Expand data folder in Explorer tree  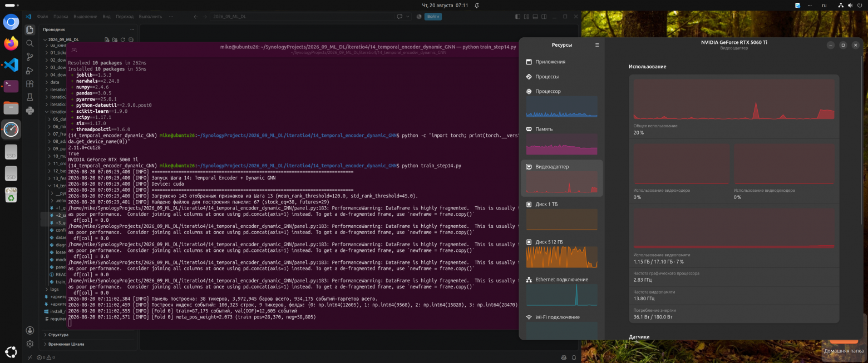pos(54,82)
